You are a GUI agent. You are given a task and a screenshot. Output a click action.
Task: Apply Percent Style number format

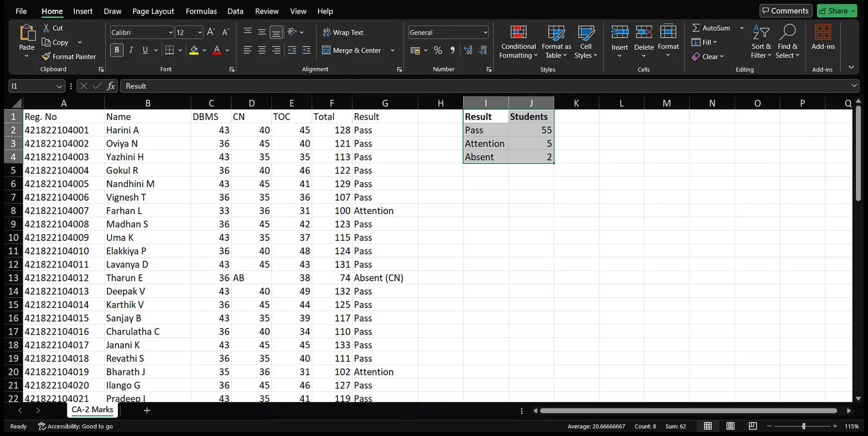pyautogui.click(x=438, y=50)
